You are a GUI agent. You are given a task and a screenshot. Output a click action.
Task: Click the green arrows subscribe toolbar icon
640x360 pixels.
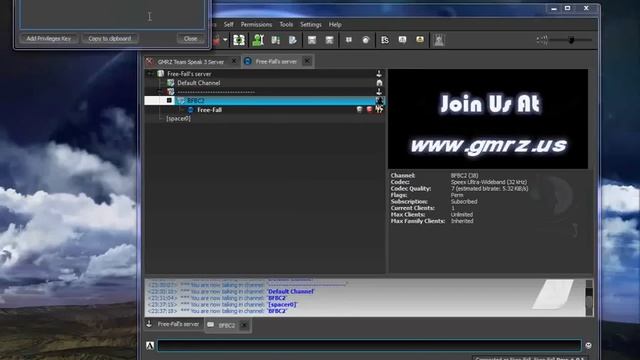click(239, 40)
